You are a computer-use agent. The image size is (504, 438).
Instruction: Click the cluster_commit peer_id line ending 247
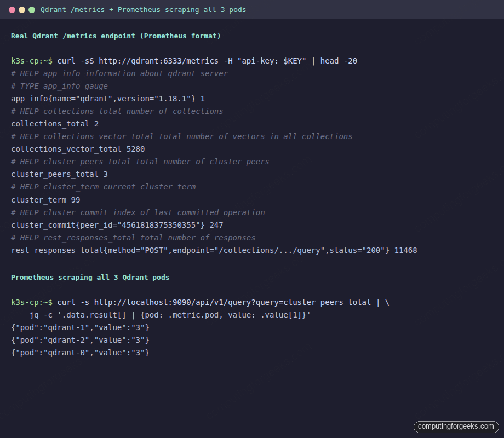click(x=117, y=225)
